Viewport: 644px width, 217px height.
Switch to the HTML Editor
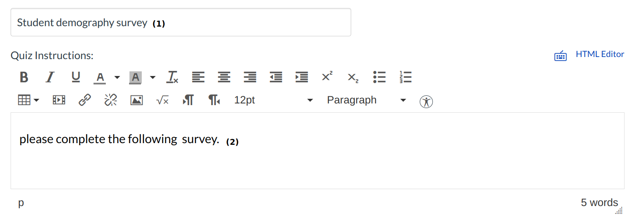(x=599, y=54)
